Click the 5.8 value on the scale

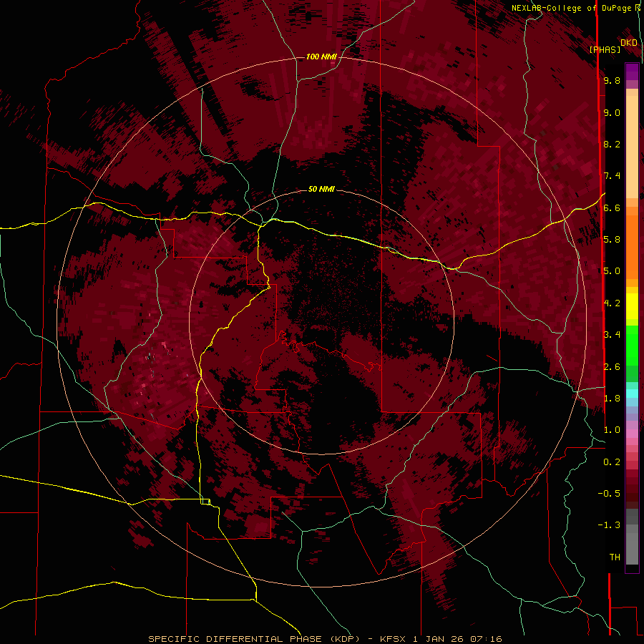[612, 240]
